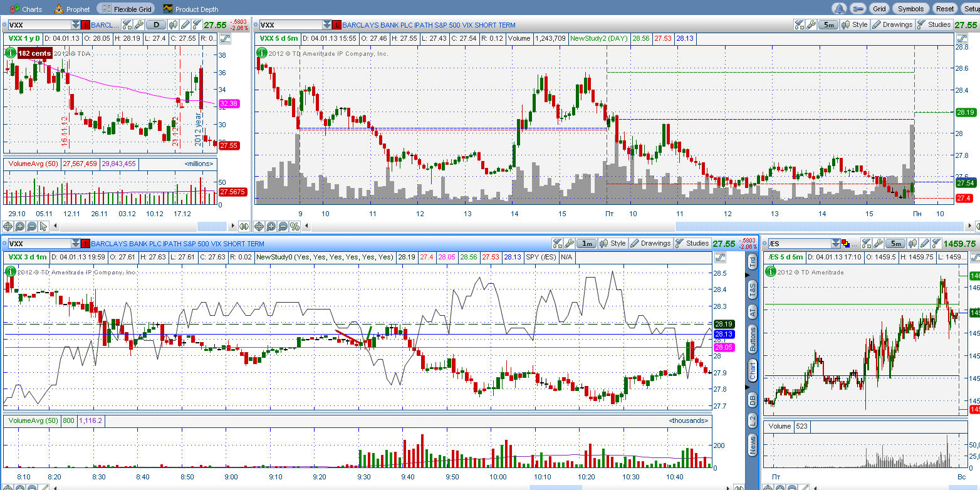Viewport: 980px width, 490px height.
Task: Open 5m timeframe selector on 5-day VXX chart
Action: coord(828,25)
